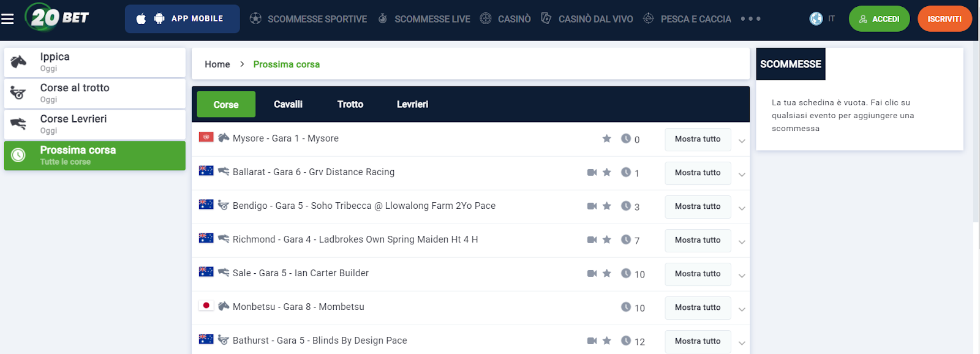Click Bathurst Blinds By Design Pace race

click(x=320, y=341)
